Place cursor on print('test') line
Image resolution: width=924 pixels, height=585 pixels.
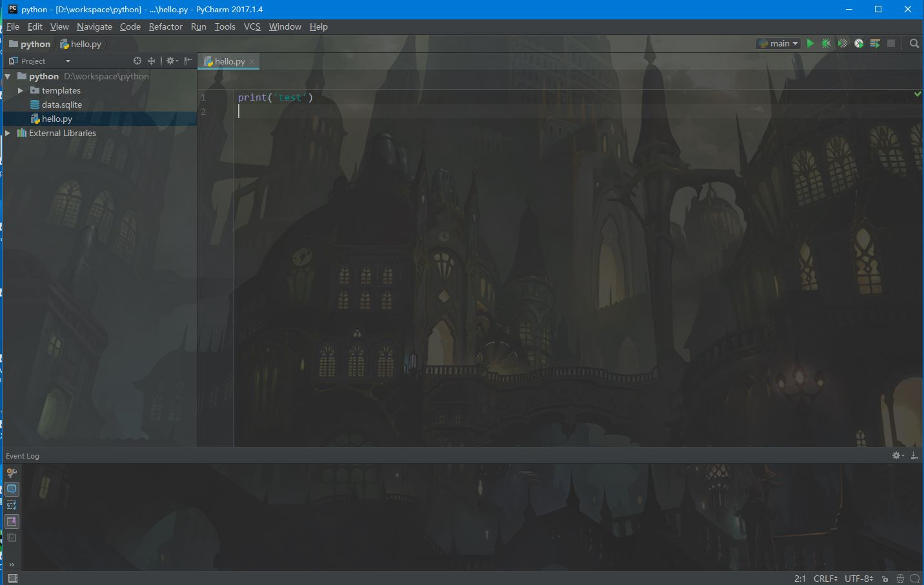click(x=276, y=97)
